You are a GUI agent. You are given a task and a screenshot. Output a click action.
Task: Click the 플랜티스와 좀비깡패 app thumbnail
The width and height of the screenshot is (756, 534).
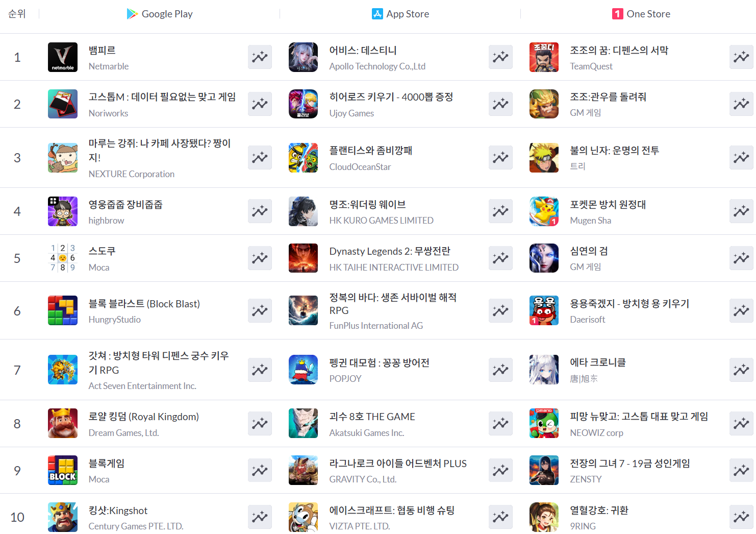pos(304,158)
